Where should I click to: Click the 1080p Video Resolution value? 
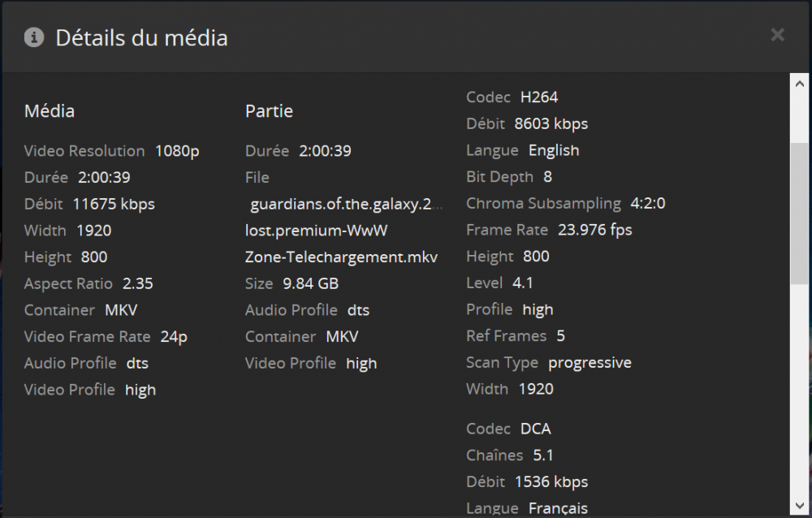click(x=177, y=151)
